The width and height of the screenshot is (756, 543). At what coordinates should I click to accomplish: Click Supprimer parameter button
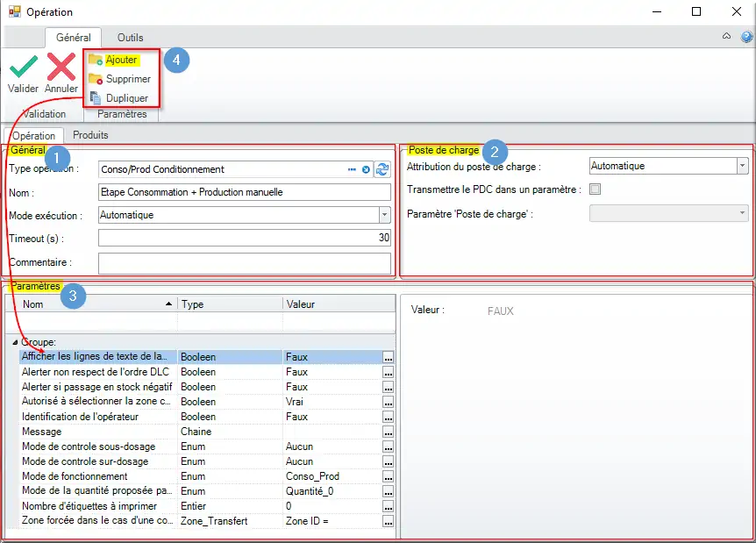119,79
